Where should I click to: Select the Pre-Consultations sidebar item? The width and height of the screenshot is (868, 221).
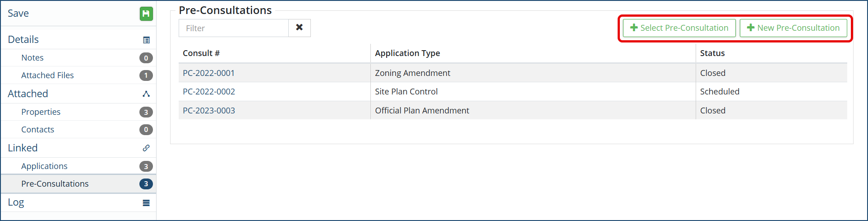(55, 184)
